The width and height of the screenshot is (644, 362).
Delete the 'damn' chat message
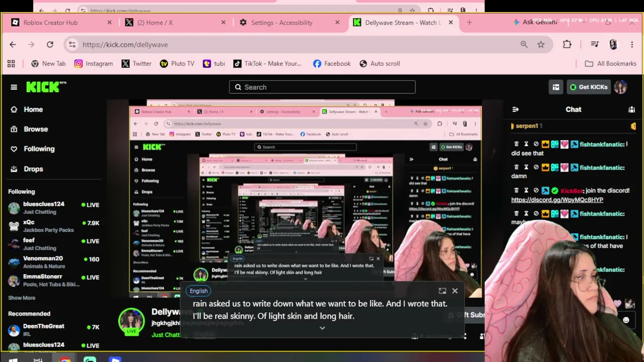[516, 167]
